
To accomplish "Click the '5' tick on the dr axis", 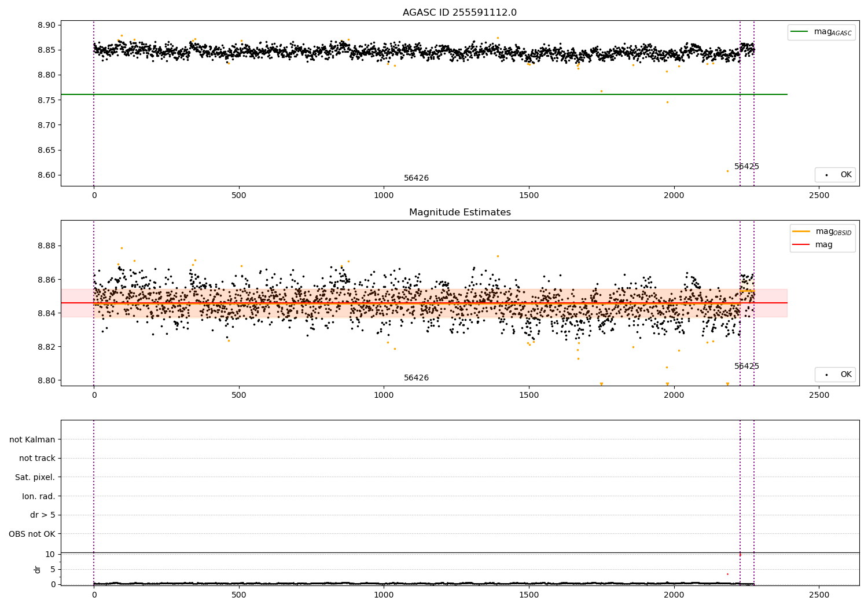I will coord(53,569).
